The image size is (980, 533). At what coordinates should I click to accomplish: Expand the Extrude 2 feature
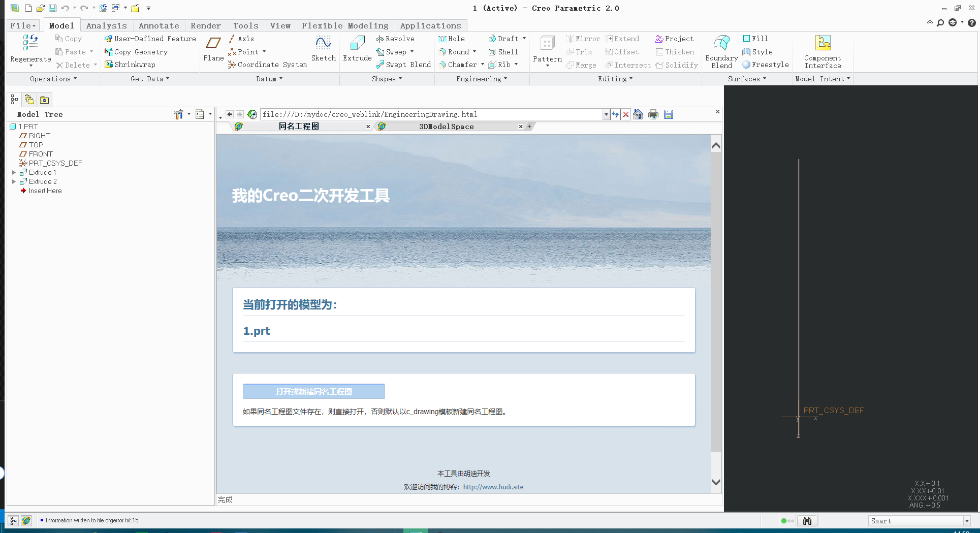click(14, 182)
